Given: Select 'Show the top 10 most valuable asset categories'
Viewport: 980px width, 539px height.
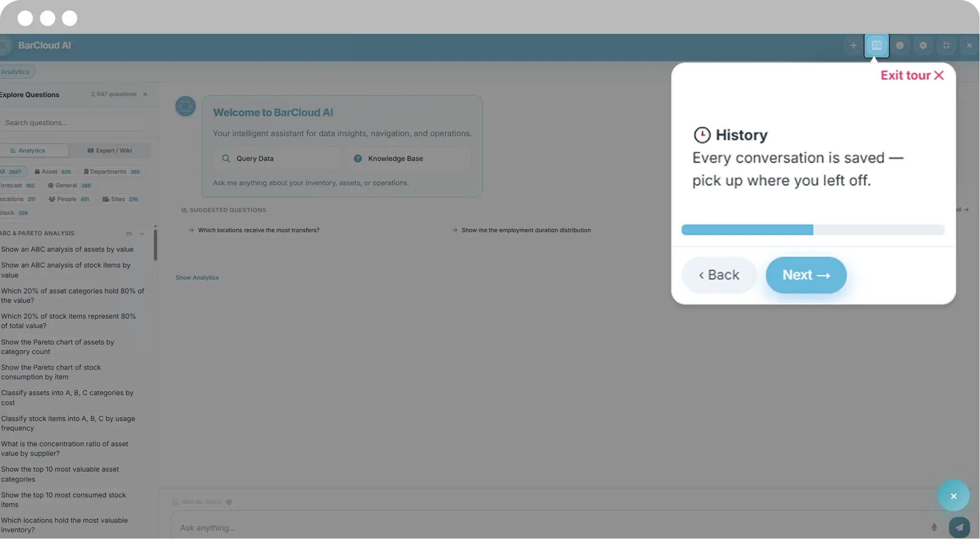Looking at the screenshot, I should click(x=60, y=474).
